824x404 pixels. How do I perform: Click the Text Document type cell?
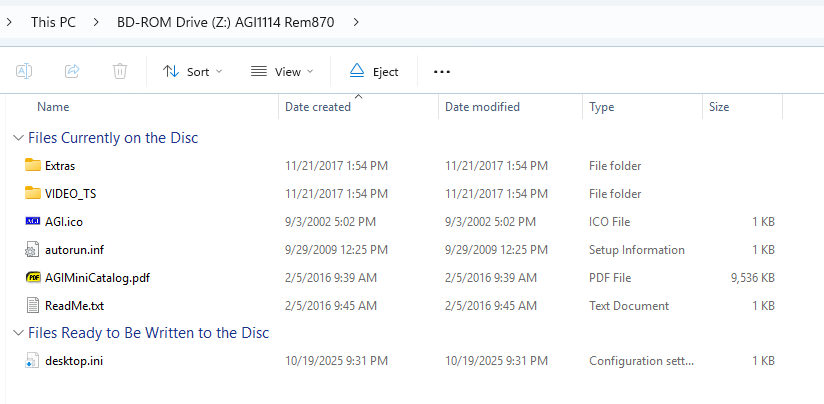click(x=629, y=306)
